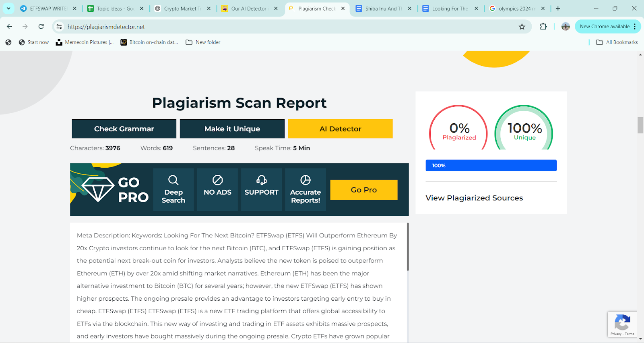The width and height of the screenshot is (644, 343).
Task: Bookmark this page with the star icon
Action: tap(522, 27)
